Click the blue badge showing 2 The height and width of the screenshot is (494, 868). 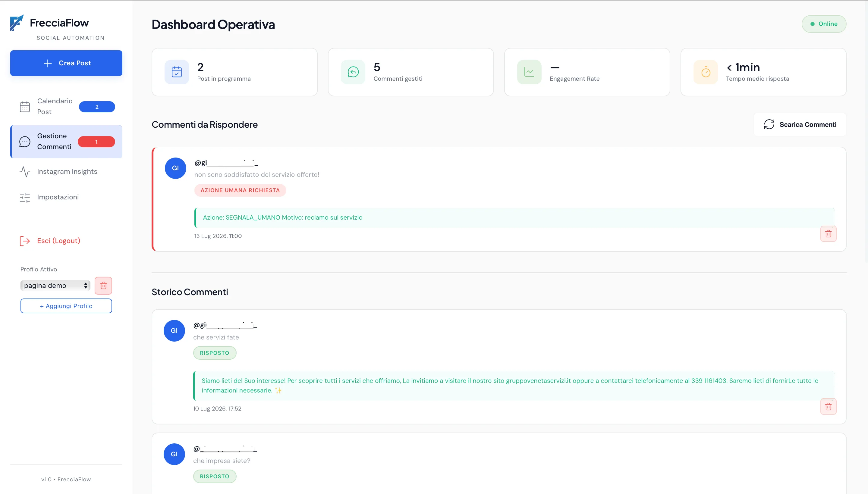(97, 107)
